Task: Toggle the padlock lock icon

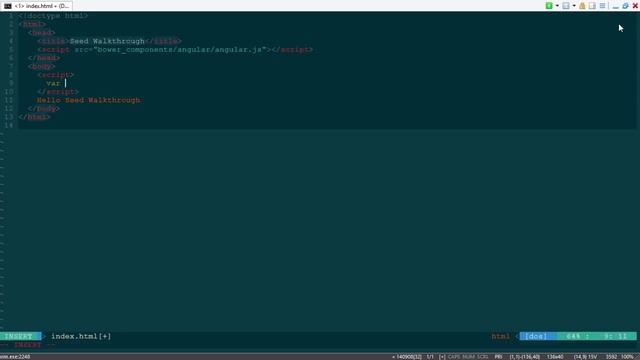Action: (582, 6)
